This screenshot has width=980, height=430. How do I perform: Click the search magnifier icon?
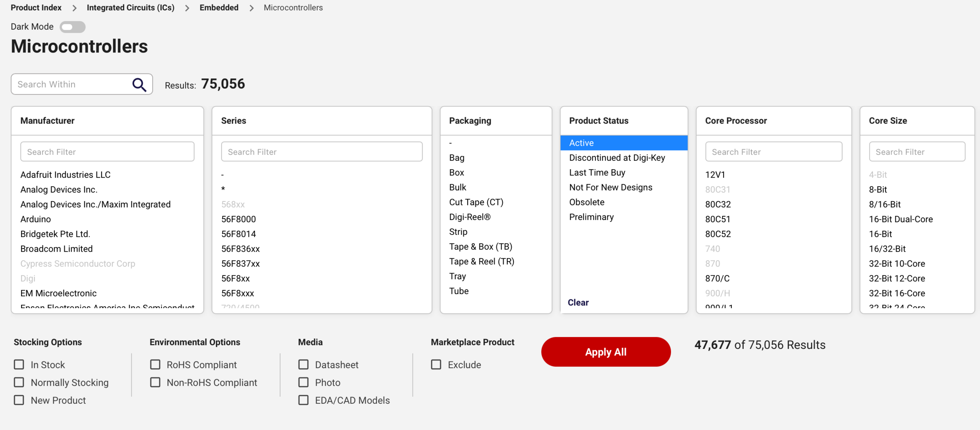tap(139, 85)
